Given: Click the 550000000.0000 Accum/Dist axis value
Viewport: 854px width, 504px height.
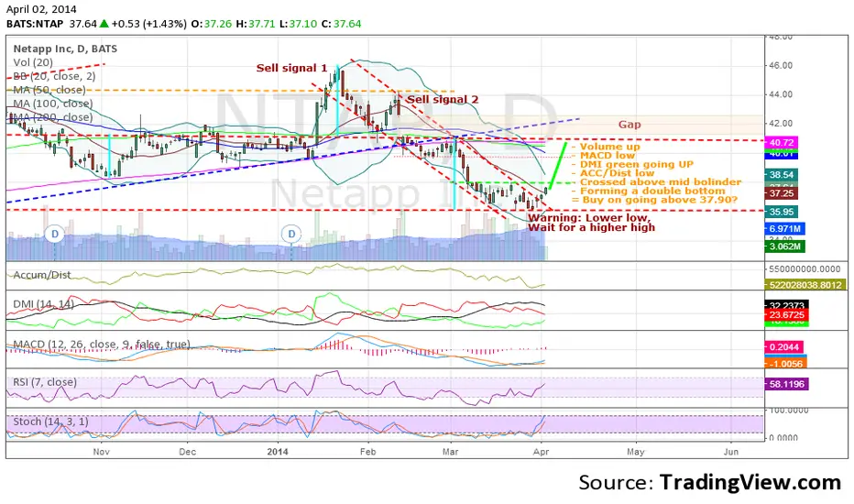Looking at the screenshot, I should tap(805, 269).
